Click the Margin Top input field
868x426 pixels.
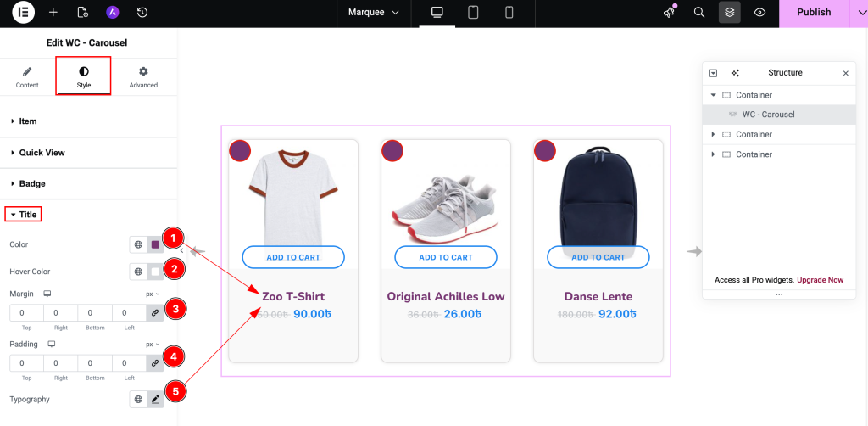tap(27, 313)
